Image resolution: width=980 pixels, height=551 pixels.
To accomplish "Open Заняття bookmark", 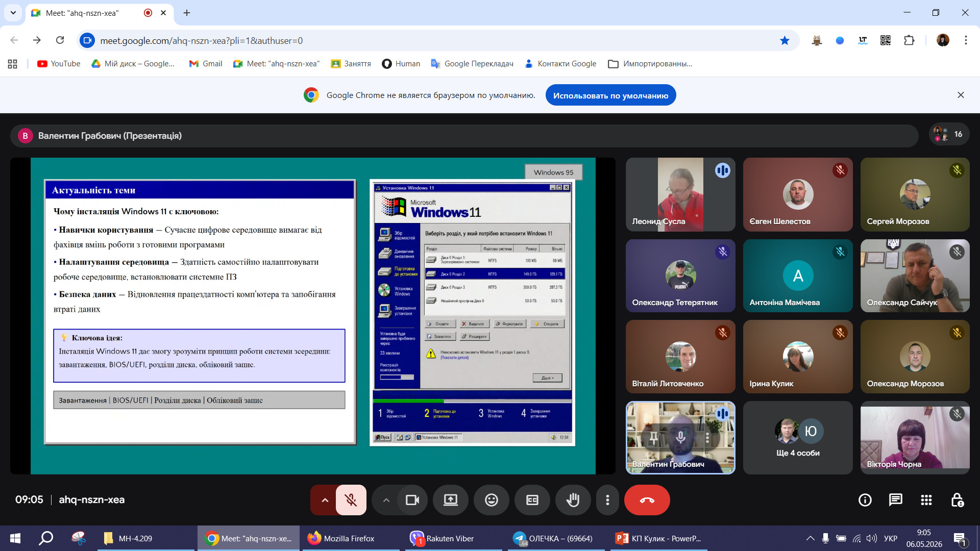I will (x=351, y=64).
